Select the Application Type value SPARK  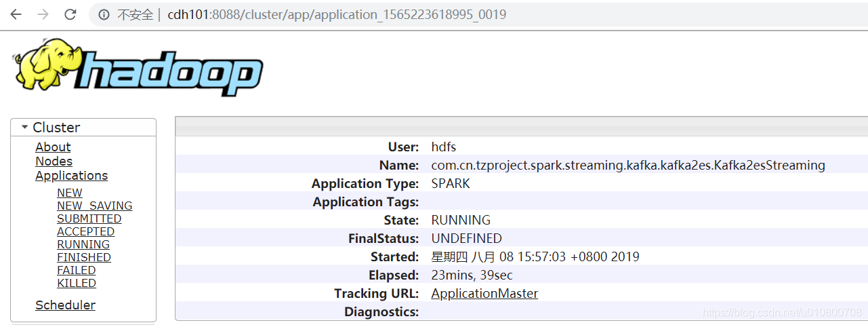tap(451, 184)
